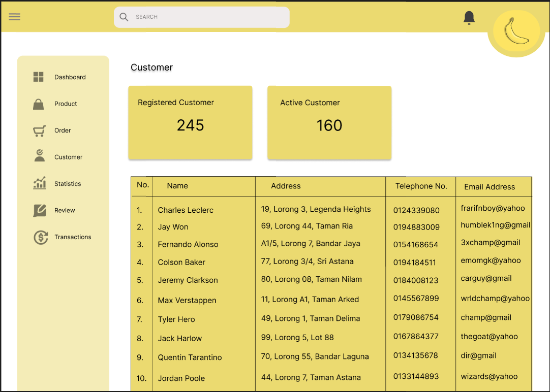
Task: Select the Registered Customer card
Action: pyautogui.click(x=190, y=122)
